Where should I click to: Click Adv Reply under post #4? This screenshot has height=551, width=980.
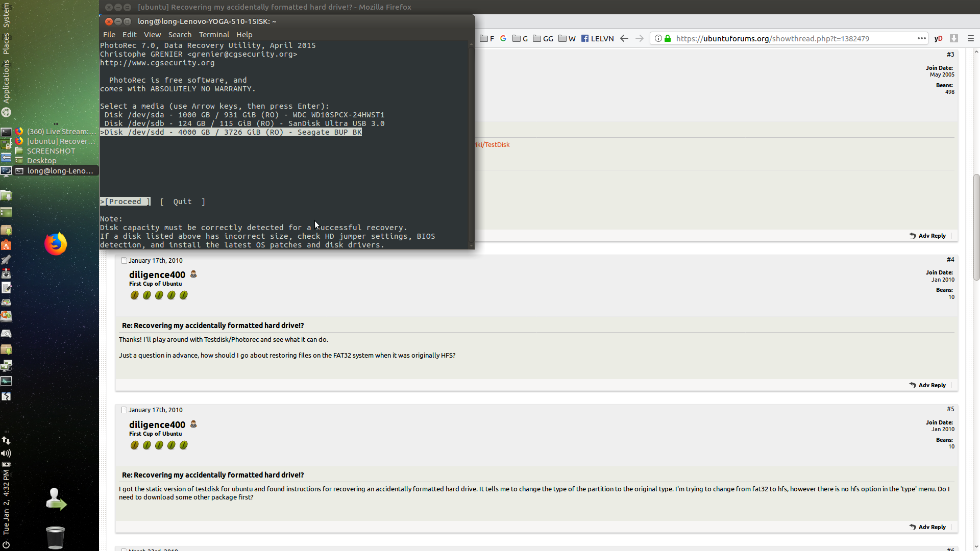927,385
